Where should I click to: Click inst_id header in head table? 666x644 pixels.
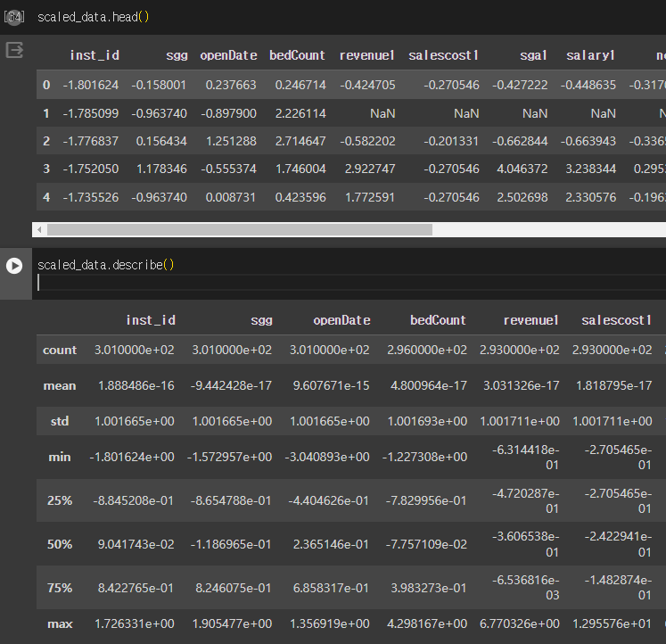pyautogui.click(x=95, y=55)
